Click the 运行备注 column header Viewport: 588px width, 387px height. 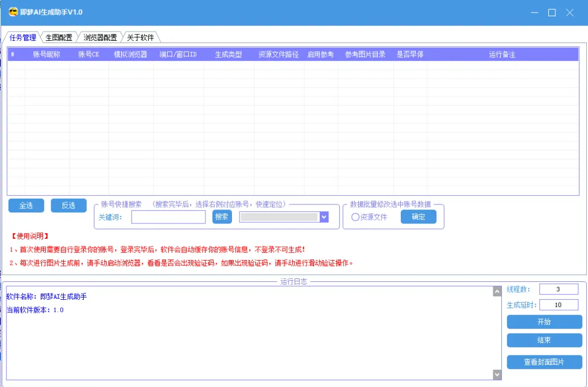[x=502, y=55]
